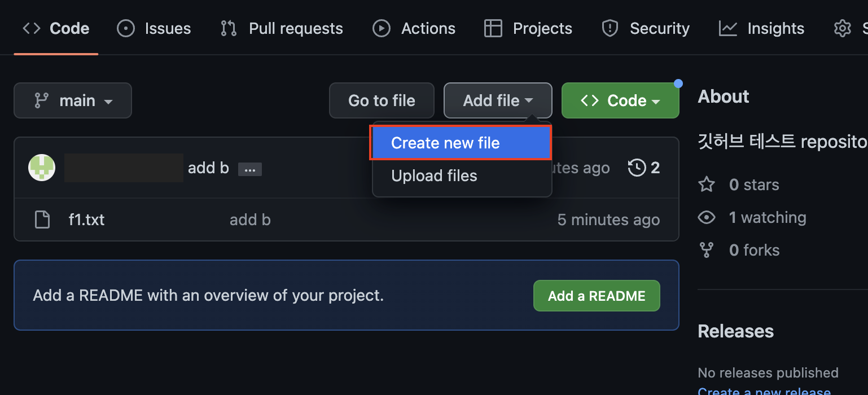Open the Security tab
Viewport: 868px width, 395px height.
[646, 28]
